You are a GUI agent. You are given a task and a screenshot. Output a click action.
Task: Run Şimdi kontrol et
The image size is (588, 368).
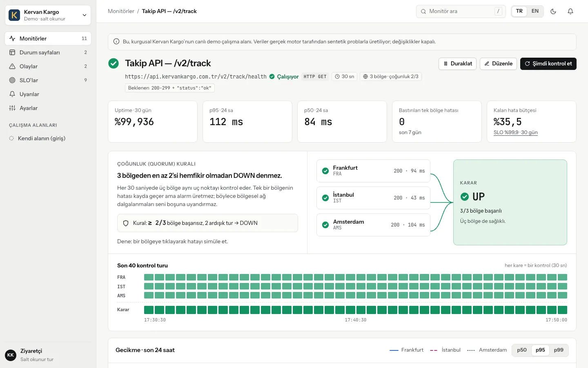(548, 64)
